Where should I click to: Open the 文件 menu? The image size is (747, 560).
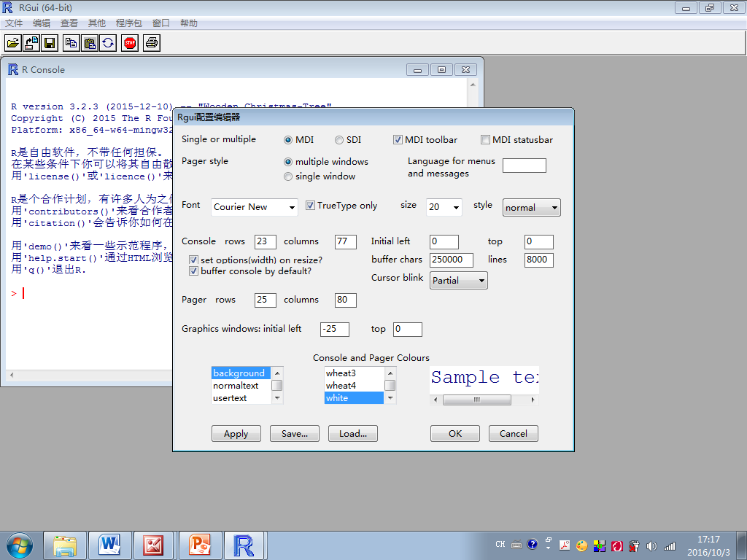[14, 23]
